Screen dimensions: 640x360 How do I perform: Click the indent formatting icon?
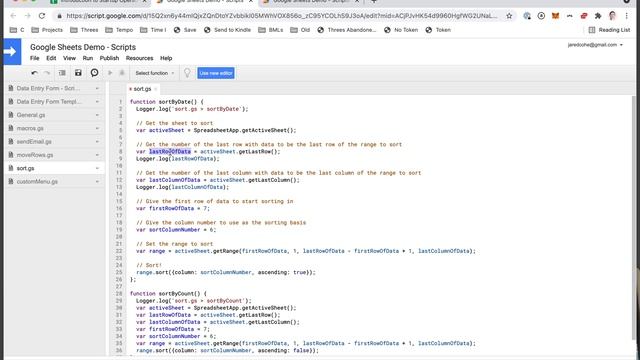pyautogui.click(x=62, y=73)
